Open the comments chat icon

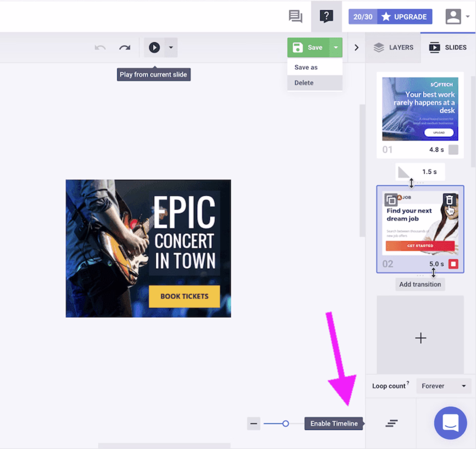295,17
